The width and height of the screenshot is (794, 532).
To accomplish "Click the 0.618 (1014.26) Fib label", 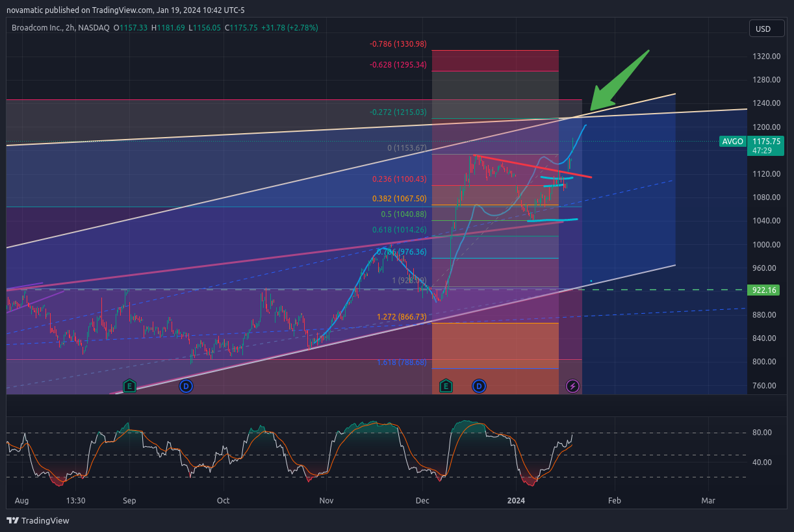I will click(x=399, y=230).
